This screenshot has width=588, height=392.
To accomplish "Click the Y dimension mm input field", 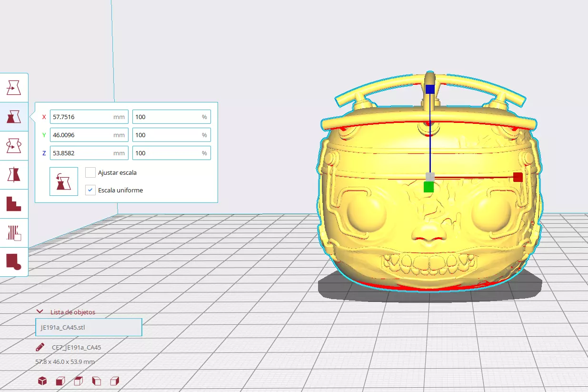I will point(89,135).
